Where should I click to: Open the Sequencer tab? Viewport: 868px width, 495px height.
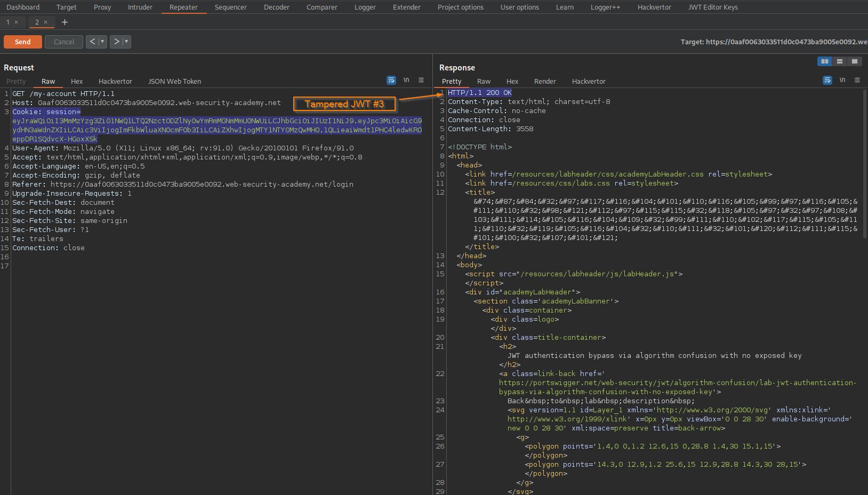click(231, 7)
